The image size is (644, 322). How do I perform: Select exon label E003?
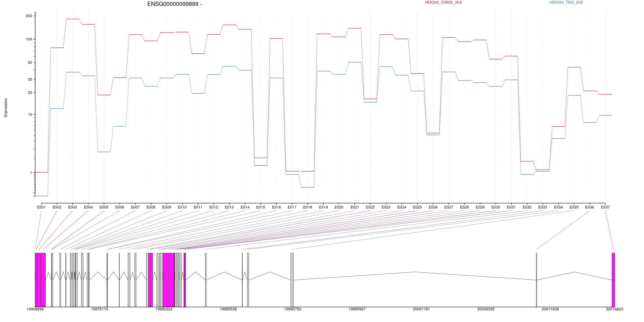72,207
